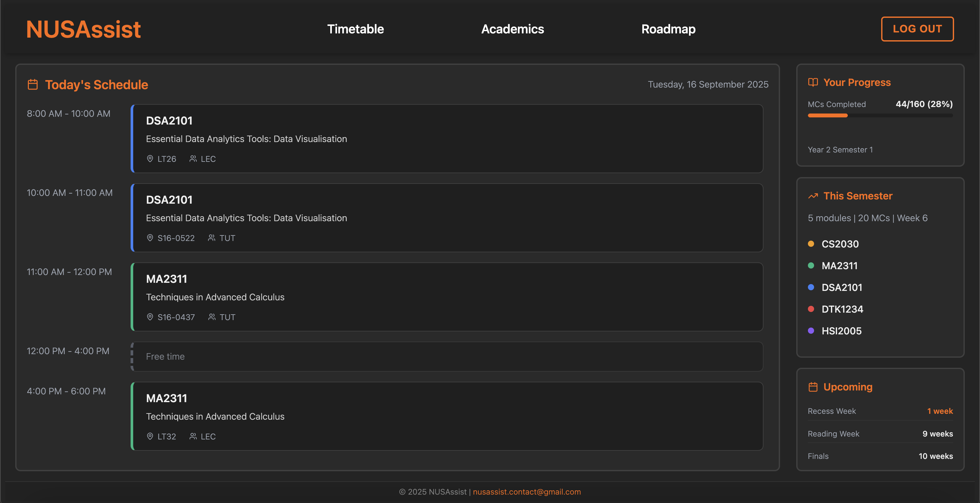980x503 pixels.
Task: Click the NUSAssist logo
Action: point(83,29)
